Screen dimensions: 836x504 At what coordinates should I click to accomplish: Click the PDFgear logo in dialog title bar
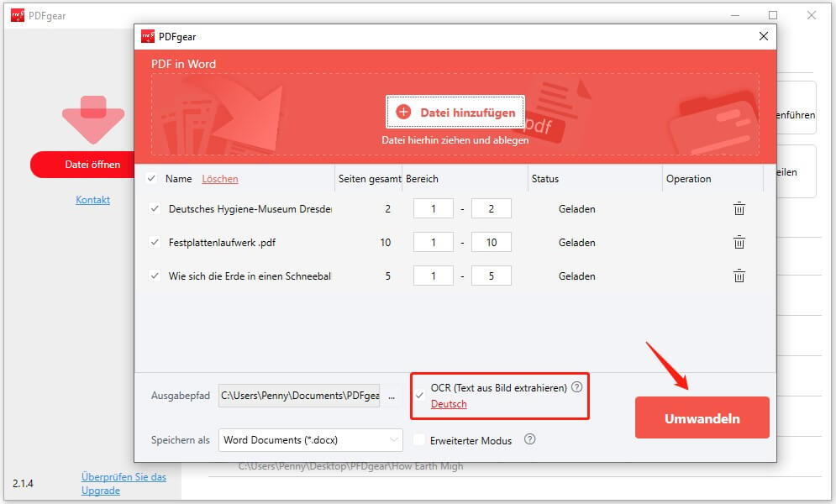click(x=150, y=36)
